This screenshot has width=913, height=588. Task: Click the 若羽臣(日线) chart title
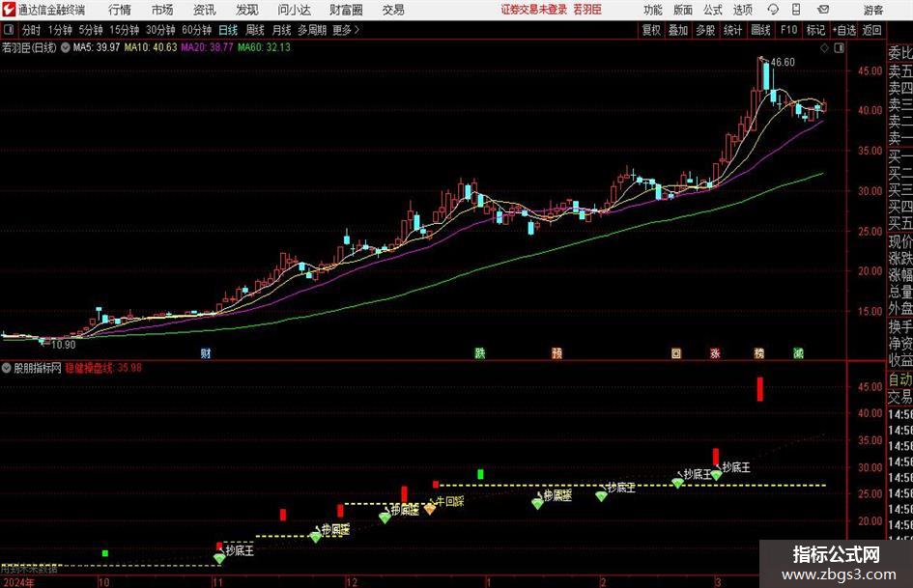[29, 47]
